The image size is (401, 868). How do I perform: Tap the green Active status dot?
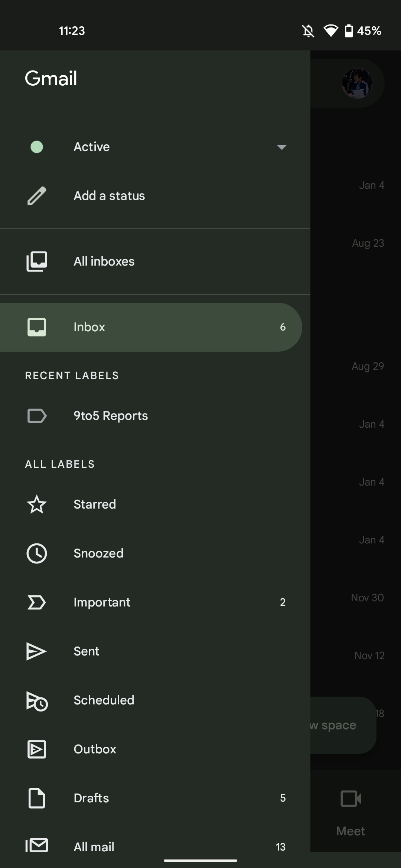coord(37,147)
